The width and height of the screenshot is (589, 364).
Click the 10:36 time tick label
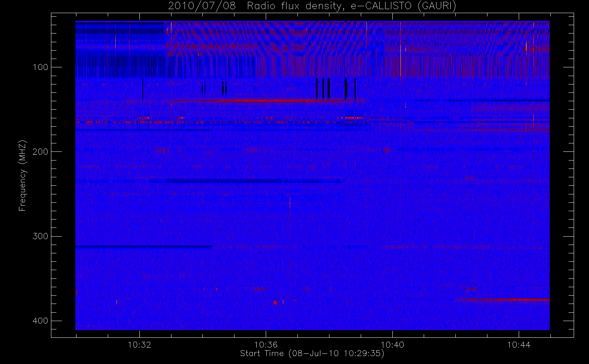(x=266, y=344)
